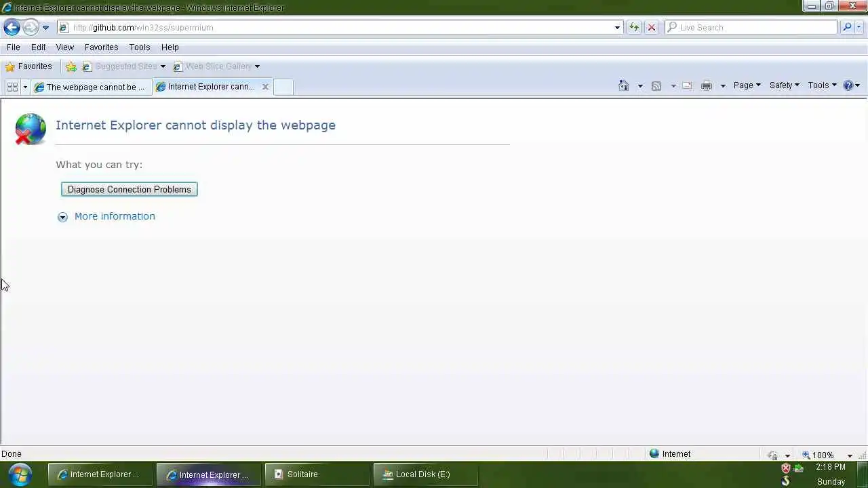868x488 pixels.
Task: Click the Add to Favorites Bar icon
Action: (71, 66)
